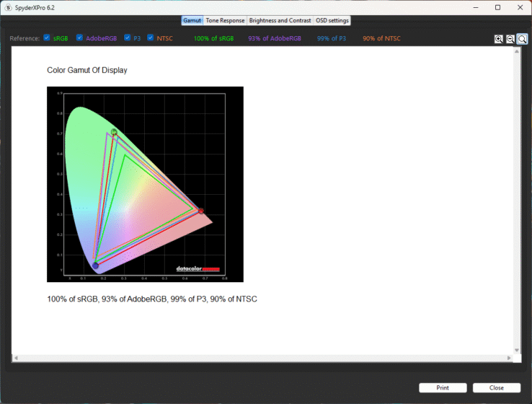Select the zoom-to-fit magnifier icon
532x404 pixels.
tap(522, 39)
